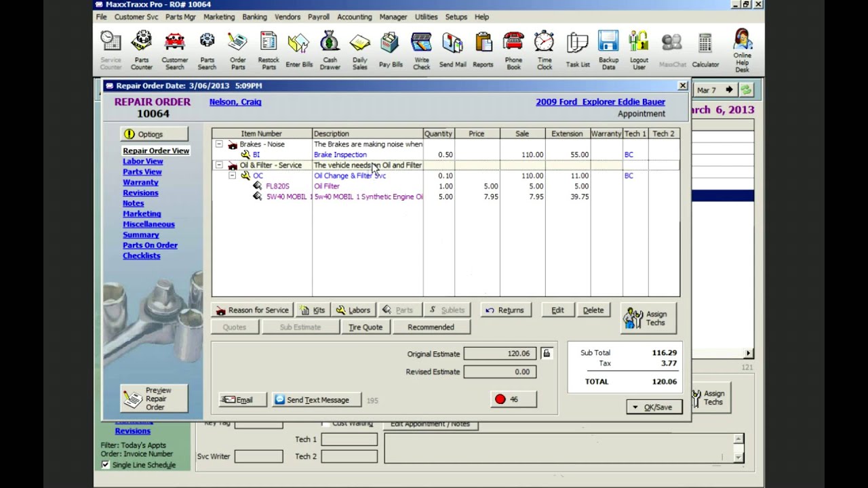Viewport: 868px width, 488px height.
Task: Click the Write Check icon
Action: pyautogui.click(x=422, y=50)
